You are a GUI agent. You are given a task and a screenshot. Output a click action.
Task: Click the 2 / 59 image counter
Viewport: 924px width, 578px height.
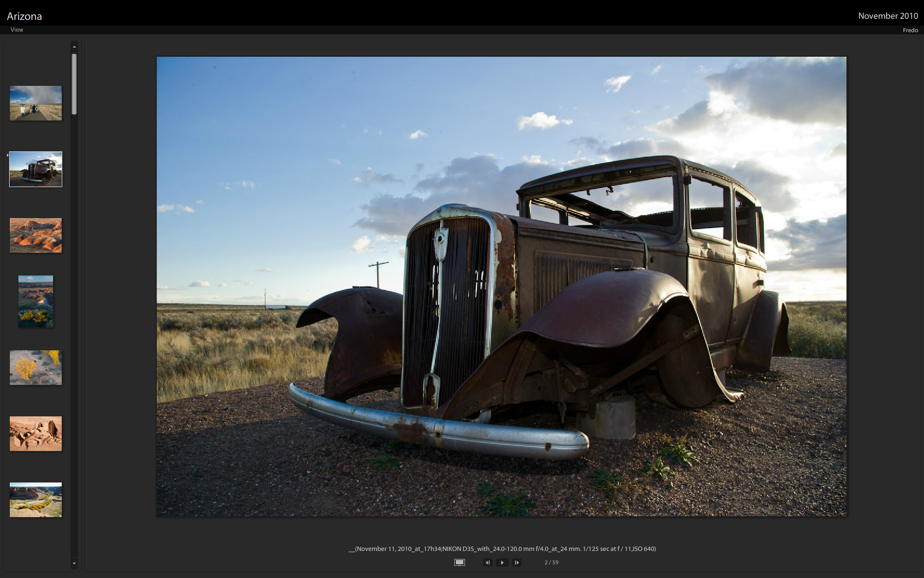point(552,562)
